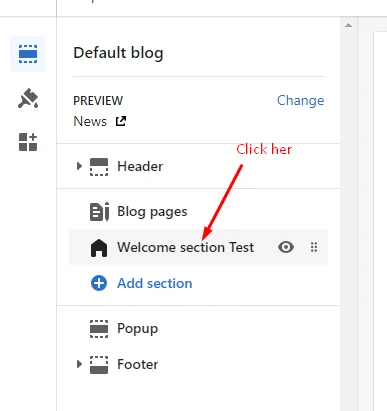The image size is (387, 411).
Task: Click the external link icon next to News
Action: coord(121,121)
